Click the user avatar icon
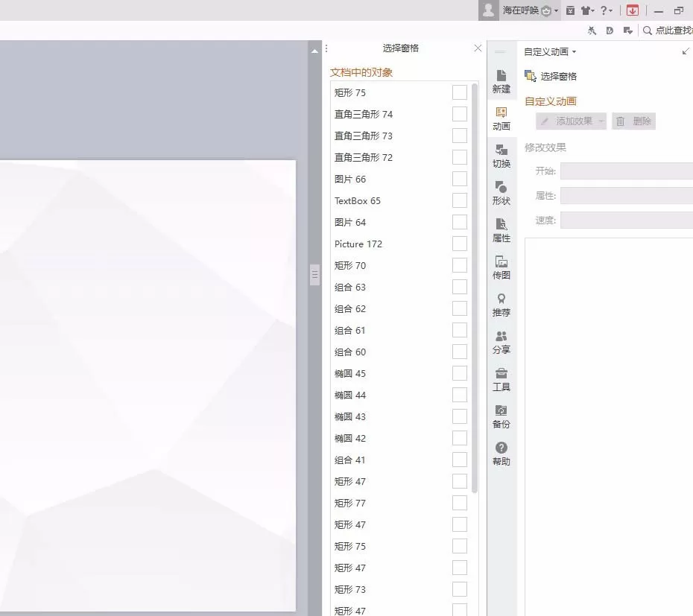Image resolution: width=693 pixels, height=616 pixels. point(488,10)
